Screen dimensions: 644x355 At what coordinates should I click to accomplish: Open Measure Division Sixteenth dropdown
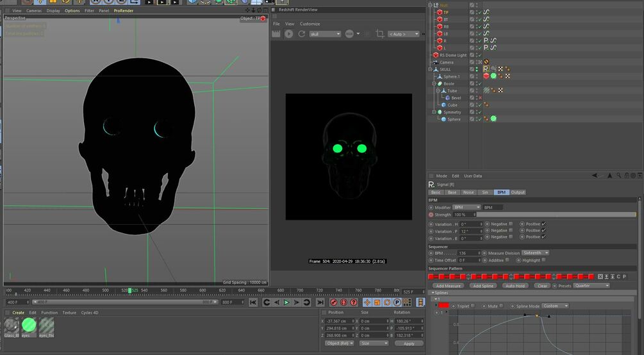pos(535,253)
